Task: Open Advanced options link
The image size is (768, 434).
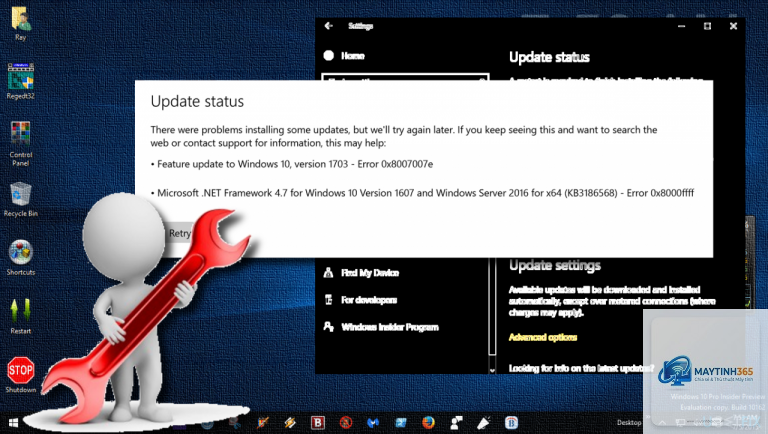Action: click(x=543, y=337)
